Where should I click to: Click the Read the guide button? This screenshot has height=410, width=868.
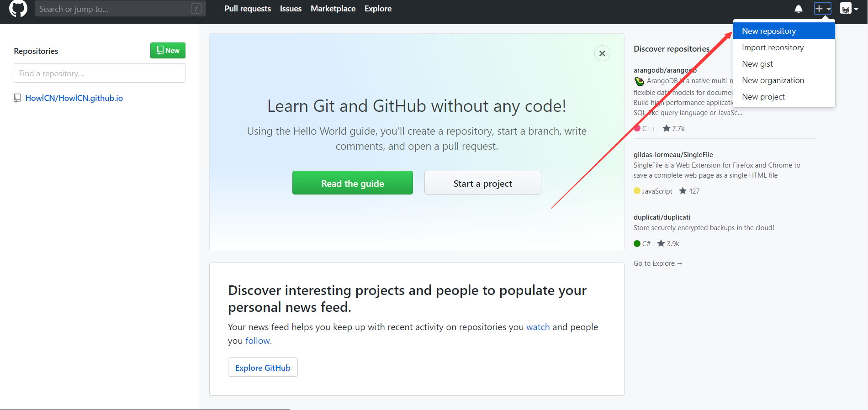353,183
